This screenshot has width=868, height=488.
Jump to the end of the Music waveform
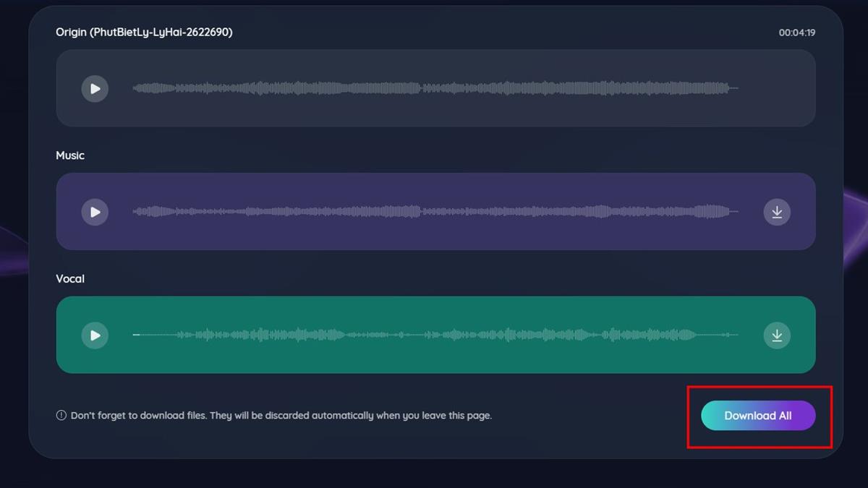[736, 212]
